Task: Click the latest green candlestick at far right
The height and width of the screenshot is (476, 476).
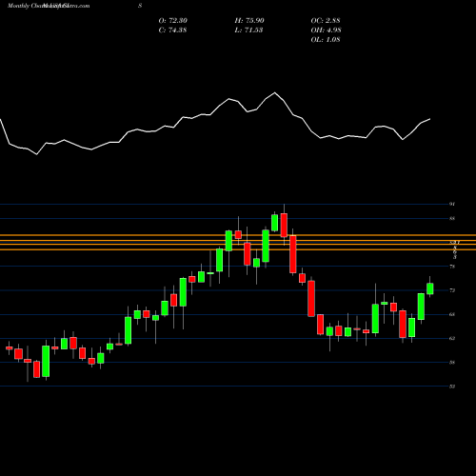Action: 430,288
